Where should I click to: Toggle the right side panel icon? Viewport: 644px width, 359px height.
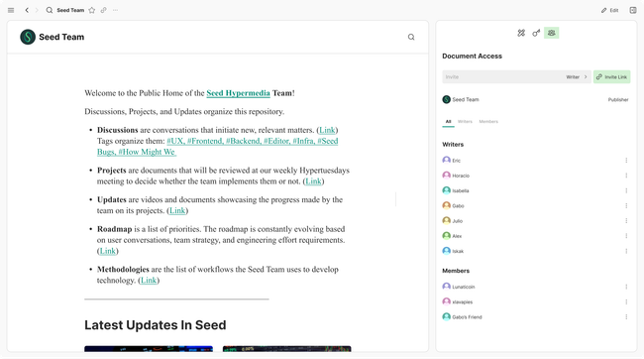pos(633,10)
